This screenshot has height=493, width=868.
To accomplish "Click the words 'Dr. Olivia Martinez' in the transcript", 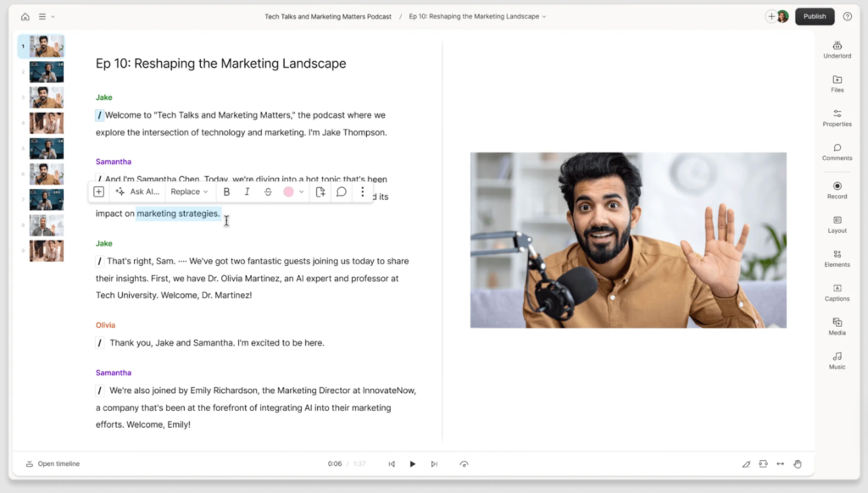I will click(243, 279).
